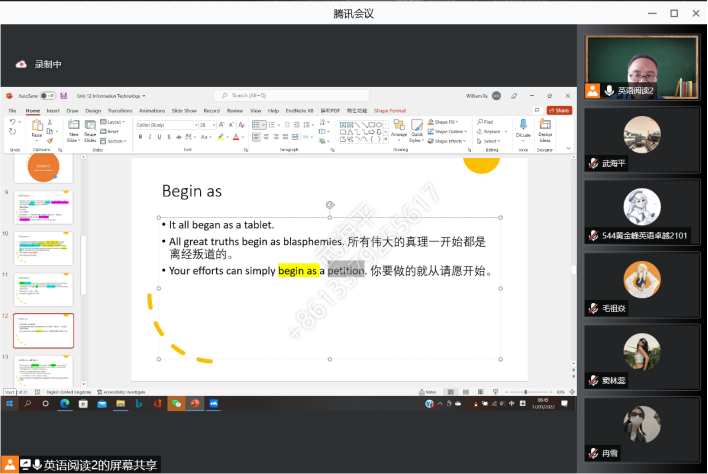
Task: Open the Comments icon beside Share
Action: (537, 110)
